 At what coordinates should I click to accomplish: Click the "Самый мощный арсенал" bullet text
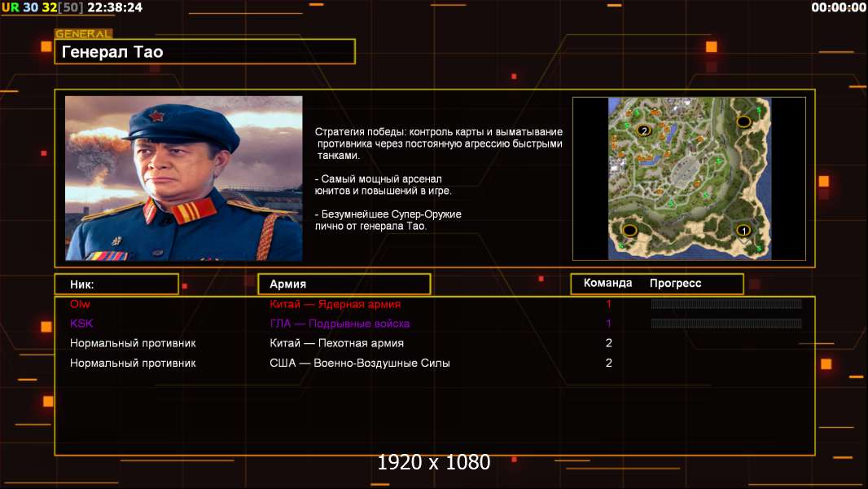pyautogui.click(x=383, y=185)
